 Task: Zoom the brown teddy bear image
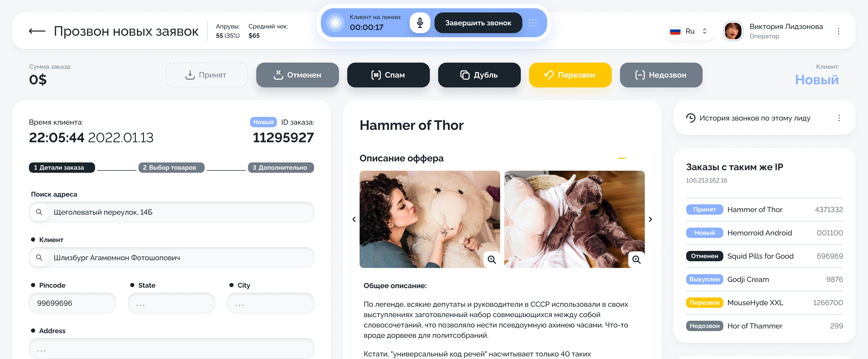(x=636, y=260)
